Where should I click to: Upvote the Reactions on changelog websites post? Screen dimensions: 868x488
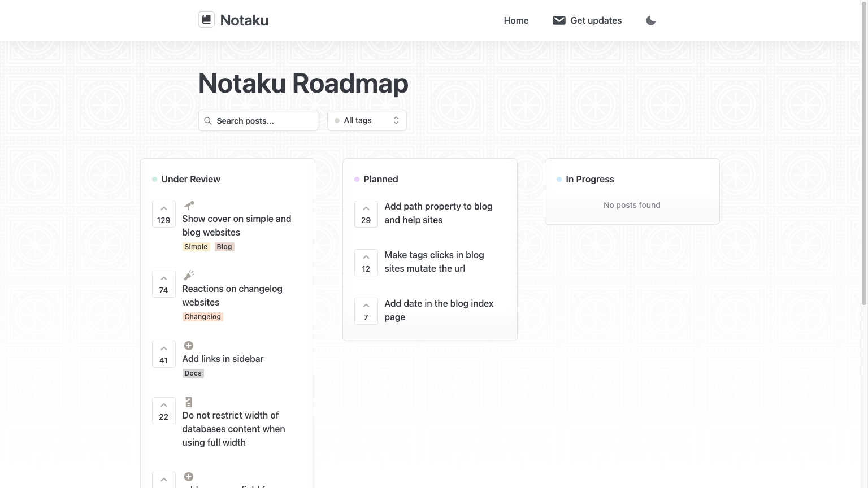pyautogui.click(x=164, y=284)
